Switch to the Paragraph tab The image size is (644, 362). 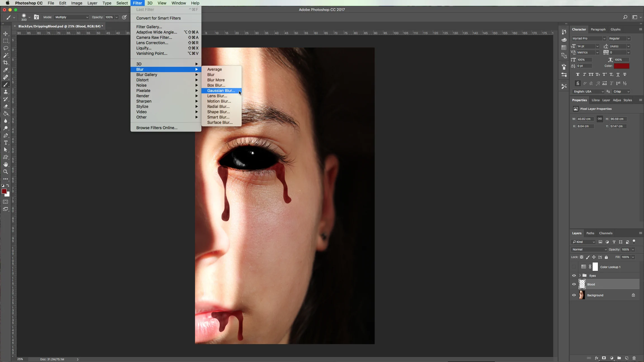click(x=598, y=29)
